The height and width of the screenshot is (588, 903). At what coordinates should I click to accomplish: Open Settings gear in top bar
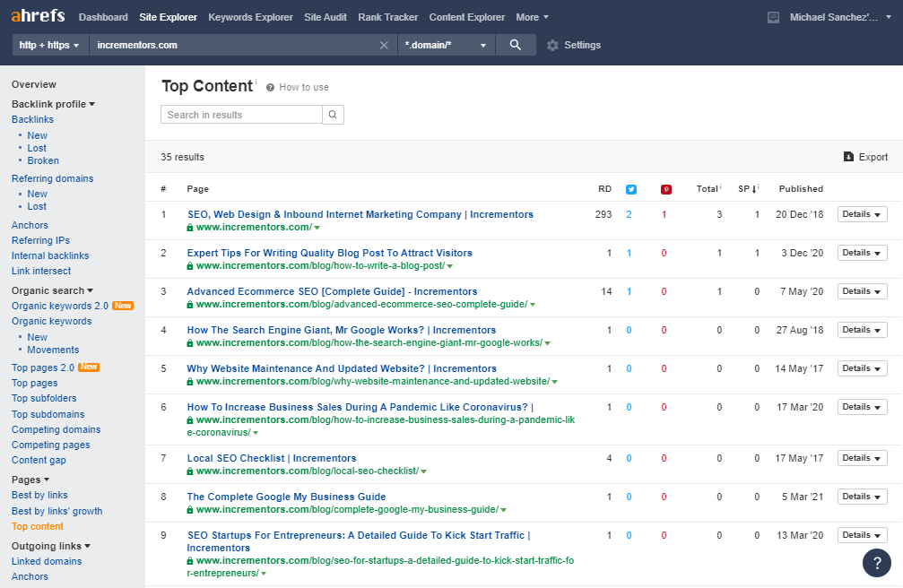(x=553, y=45)
